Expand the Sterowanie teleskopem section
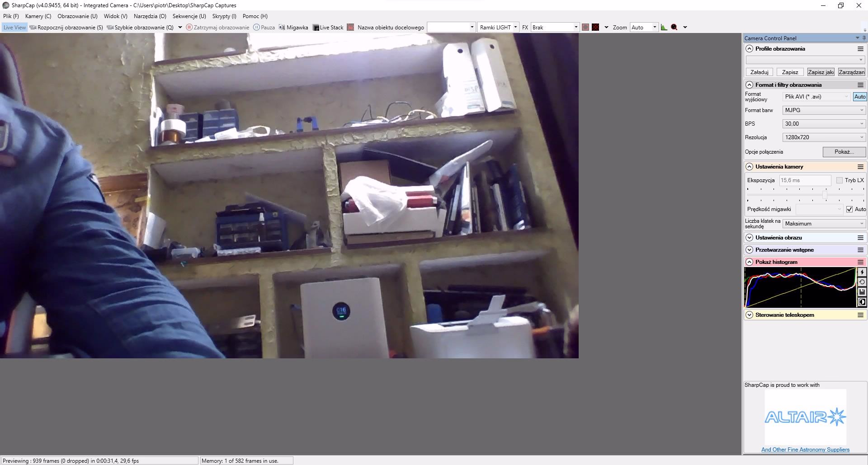This screenshot has width=868, height=465. pyautogui.click(x=750, y=315)
